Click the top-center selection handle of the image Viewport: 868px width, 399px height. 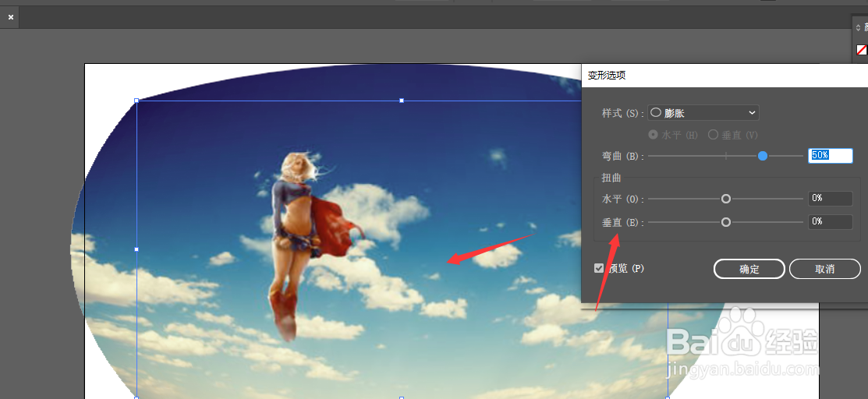(402, 101)
